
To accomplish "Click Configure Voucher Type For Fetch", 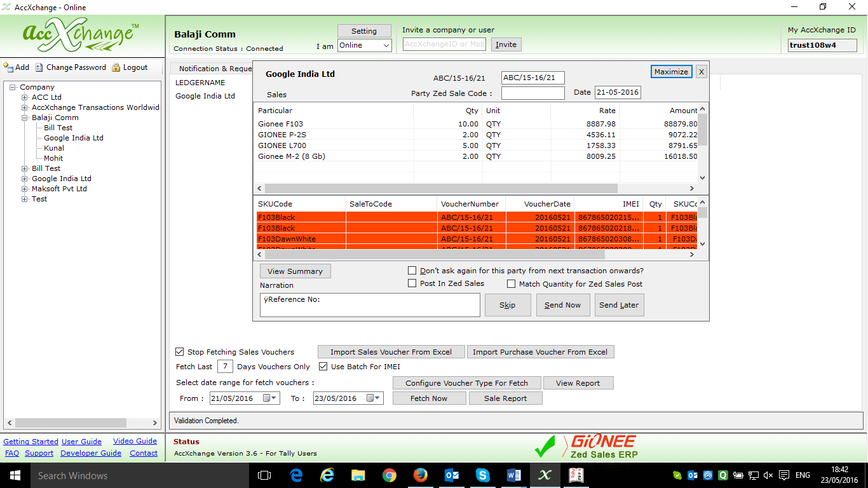I will tap(467, 383).
